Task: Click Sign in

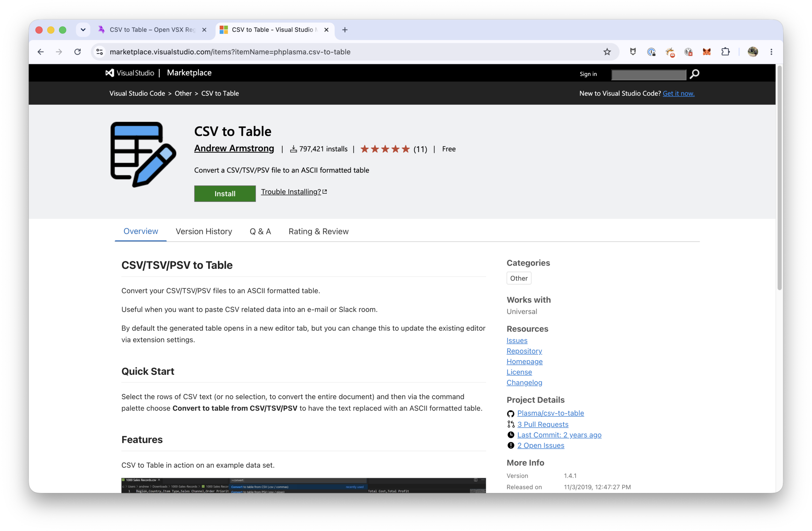Action: tap(588, 74)
